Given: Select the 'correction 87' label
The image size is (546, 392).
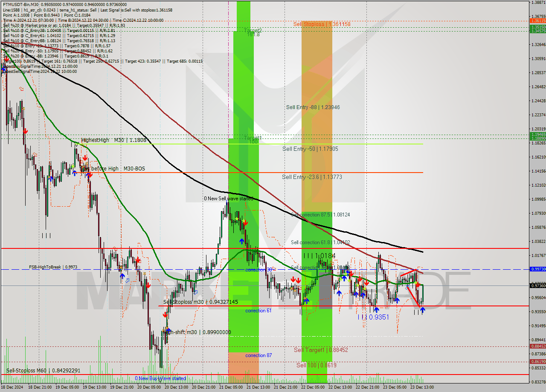Looking at the screenshot, I should pos(258,355).
